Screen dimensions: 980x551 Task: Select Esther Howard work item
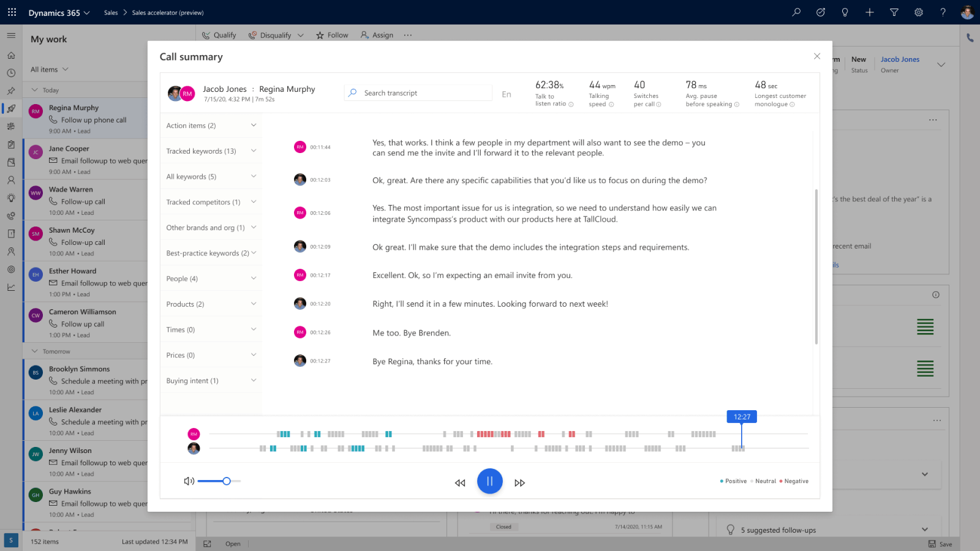(x=86, y=282)
